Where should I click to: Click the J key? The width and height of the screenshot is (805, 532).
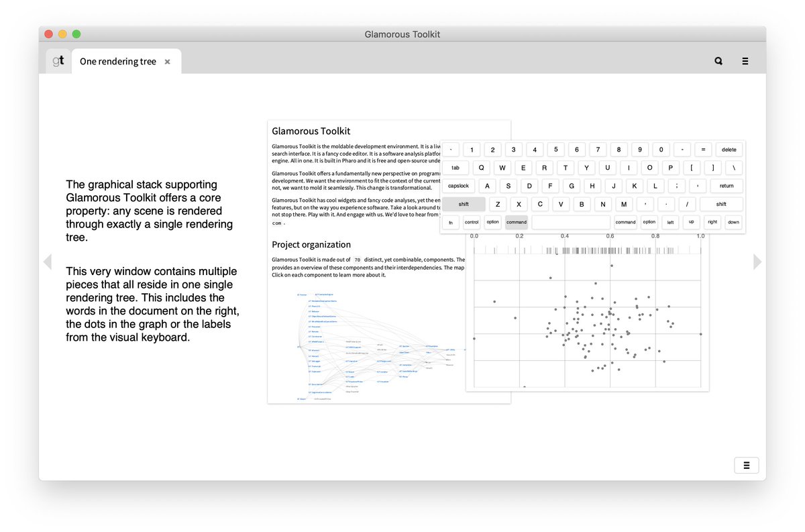[x=614, y=186]
